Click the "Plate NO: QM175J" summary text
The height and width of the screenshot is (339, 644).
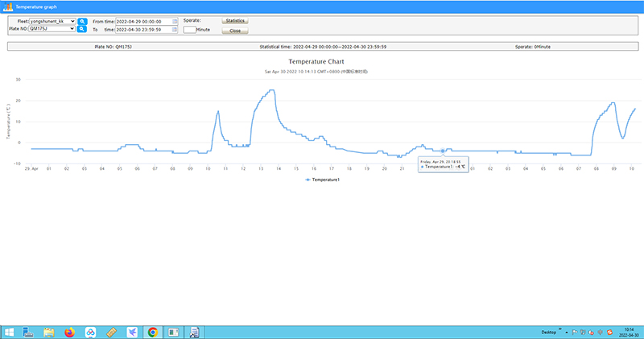point(114,47)
